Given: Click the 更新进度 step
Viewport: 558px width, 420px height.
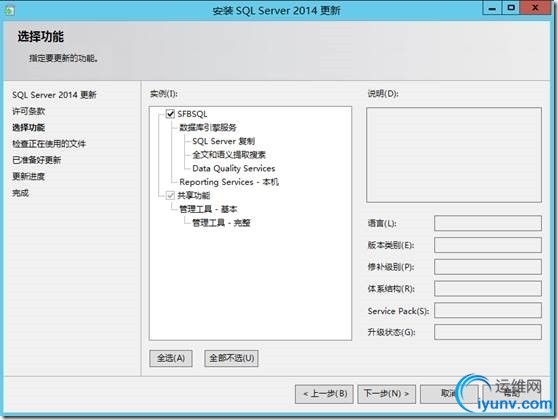Looking at the screenshot, I should [x=28, y=177].
